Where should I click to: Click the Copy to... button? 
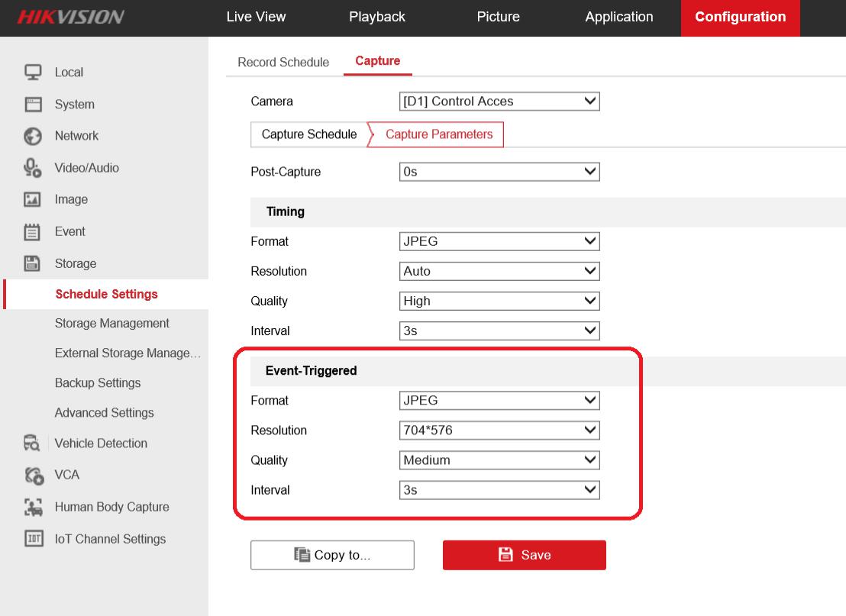[x=332, y=555]
